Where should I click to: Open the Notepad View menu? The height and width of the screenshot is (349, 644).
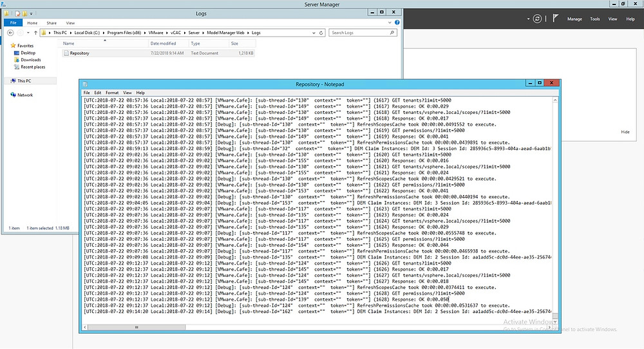click(x=128, y=93)
